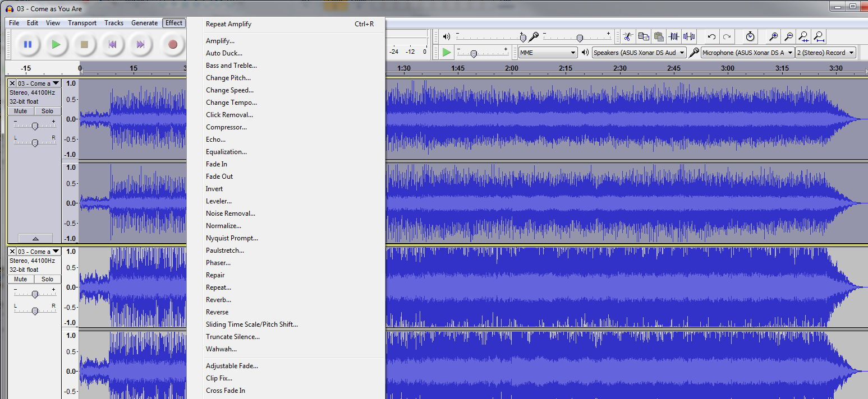Open the Tracks menu
Image resolution: width=868 pixels, height=399 pixels.
tap(114, 23)
